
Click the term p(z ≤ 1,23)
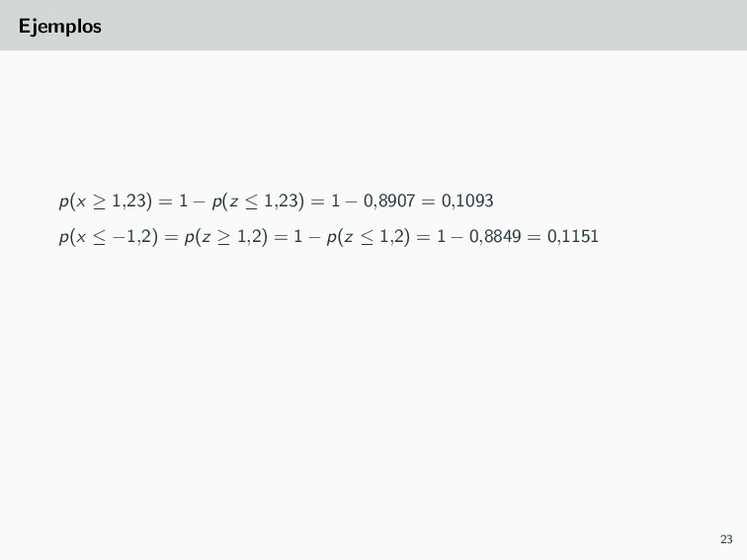[258, 200]
